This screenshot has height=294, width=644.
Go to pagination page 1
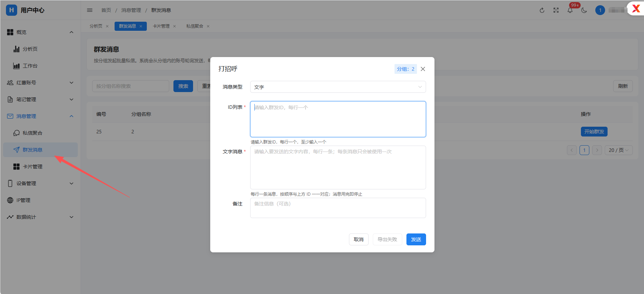[584, 150]
